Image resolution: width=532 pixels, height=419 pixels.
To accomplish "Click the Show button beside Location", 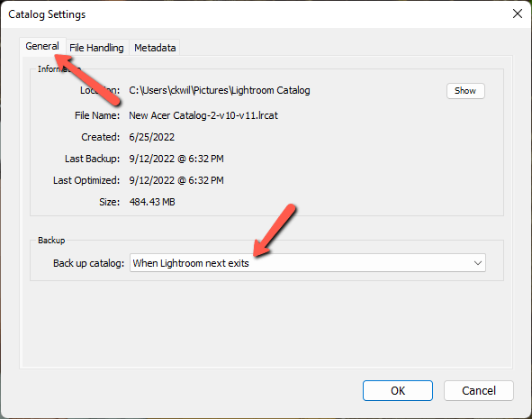I will tap(465, 91).
